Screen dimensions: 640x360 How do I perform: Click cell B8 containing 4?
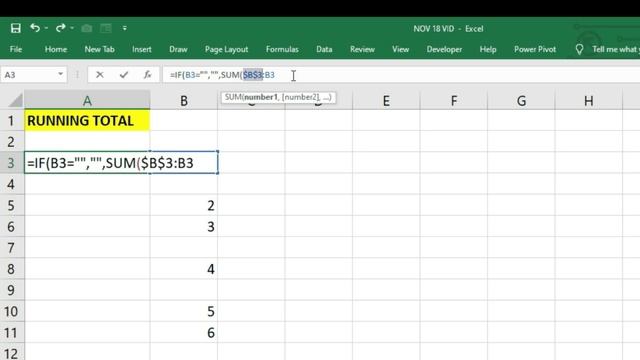[184, 269]
